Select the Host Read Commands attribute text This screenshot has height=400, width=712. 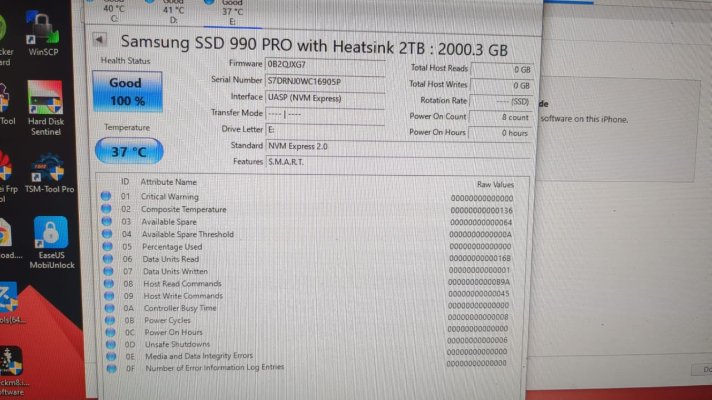(183, 283)
